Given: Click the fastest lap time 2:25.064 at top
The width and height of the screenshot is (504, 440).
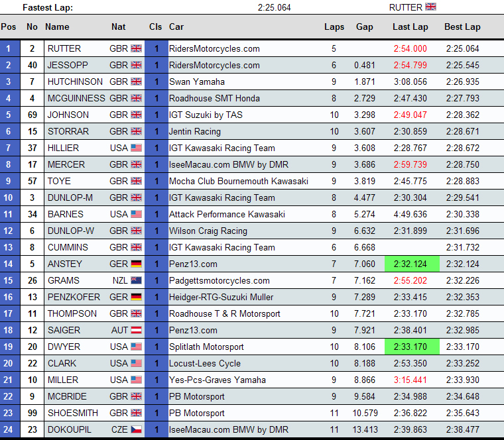Looking at the screenshot, I should pyautogui.click(x=274, y=7).
